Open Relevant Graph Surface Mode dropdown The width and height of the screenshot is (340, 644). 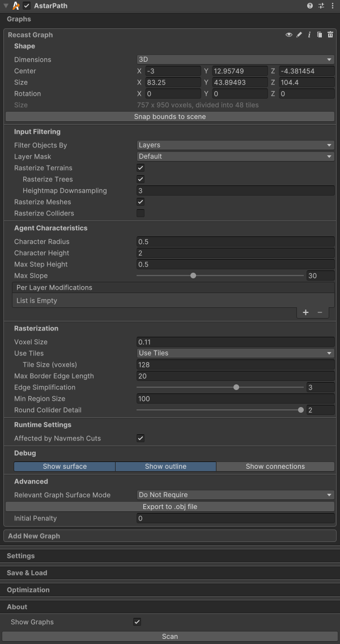pyautogui.click(x=235, y=495)
